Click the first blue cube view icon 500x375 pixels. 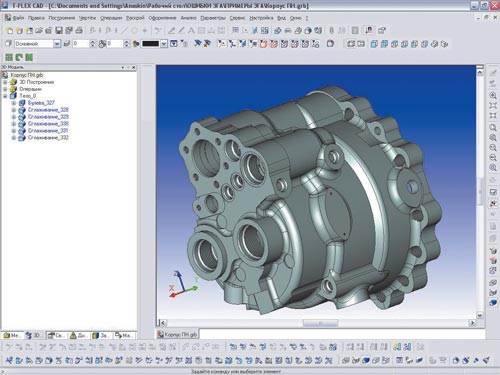374,44
